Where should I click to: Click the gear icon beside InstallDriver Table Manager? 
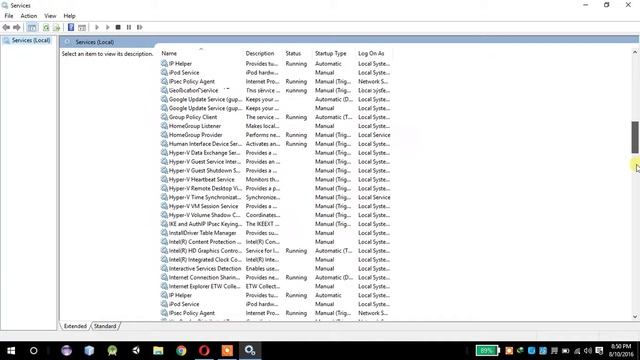tap(164, 233)
